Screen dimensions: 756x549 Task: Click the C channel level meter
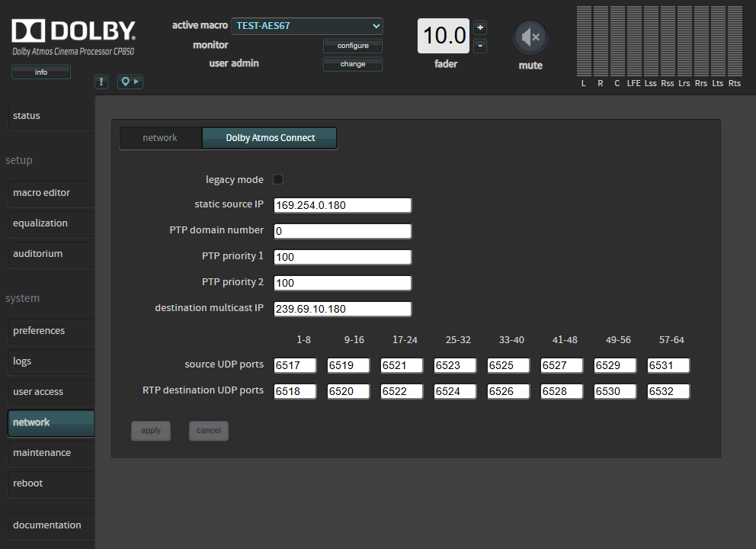(x=617, y=41)
